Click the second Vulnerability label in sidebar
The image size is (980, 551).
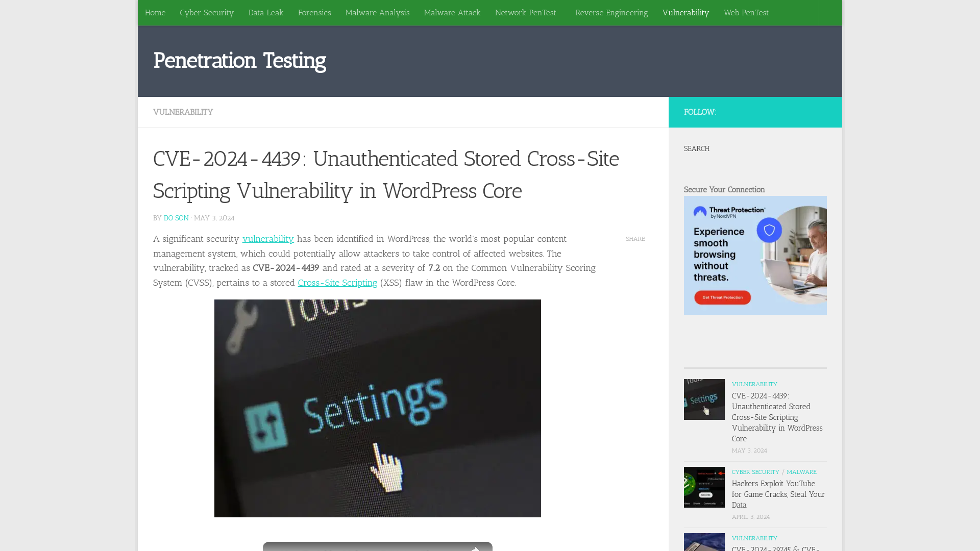point(754,538)
